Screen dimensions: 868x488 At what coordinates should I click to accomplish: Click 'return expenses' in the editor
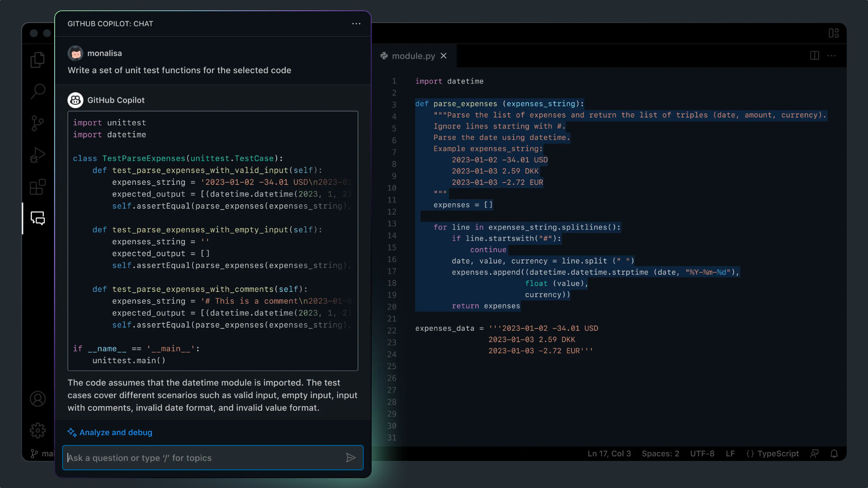(x=486, y=306)
